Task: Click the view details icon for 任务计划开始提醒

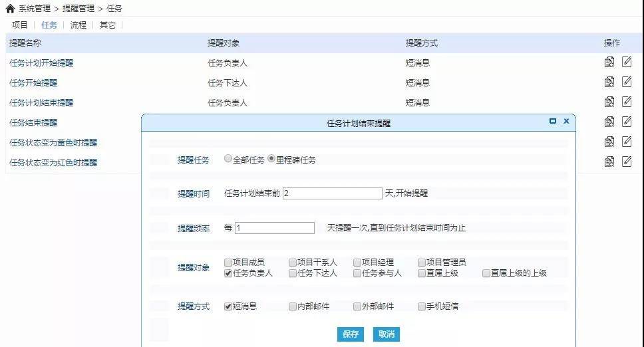Action: point(609,62)
